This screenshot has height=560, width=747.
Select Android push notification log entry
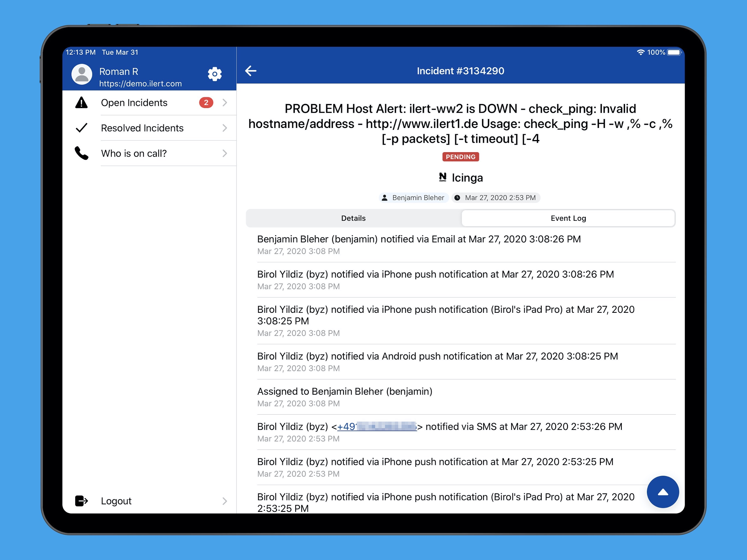pyautogui.click(x=466, y=362)
